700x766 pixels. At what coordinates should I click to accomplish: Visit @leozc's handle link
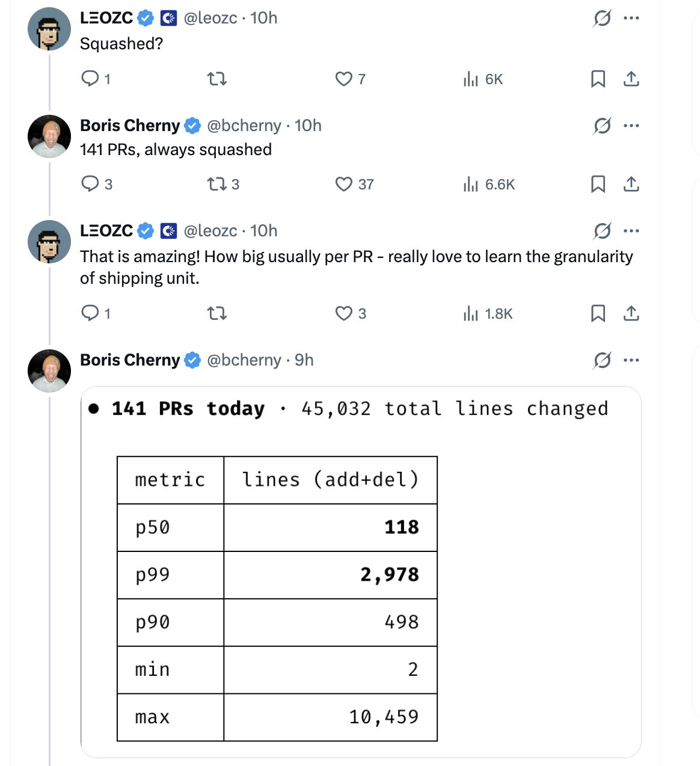point(210,17)
